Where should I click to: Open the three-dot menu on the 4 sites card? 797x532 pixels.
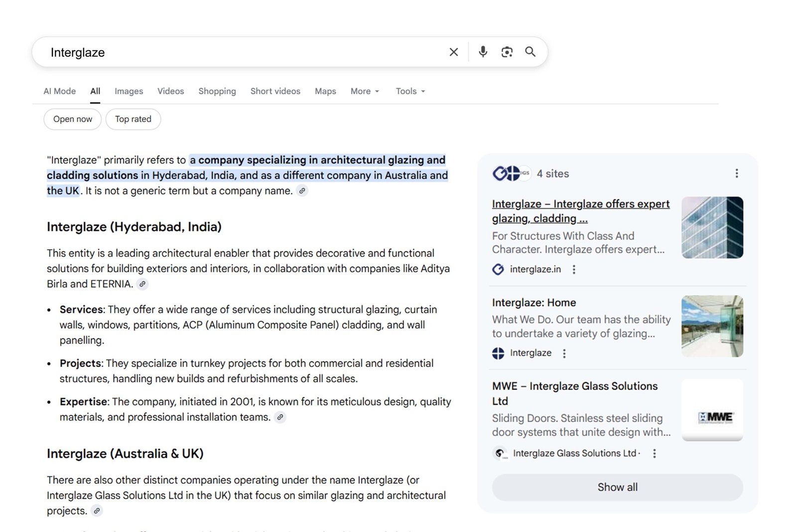[736, 173]
